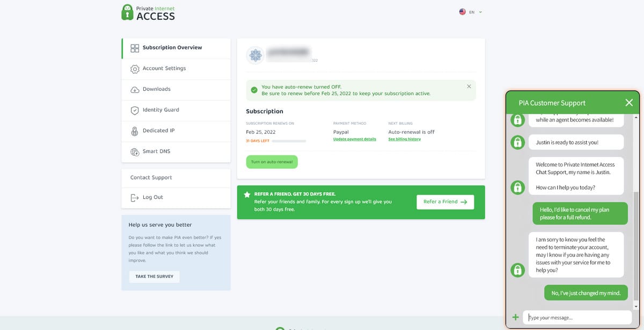Viewport: 644px width, 330px height.
Task: Click agent avatar beside 'I am sorry' message
Action: (x=517, y=270)
